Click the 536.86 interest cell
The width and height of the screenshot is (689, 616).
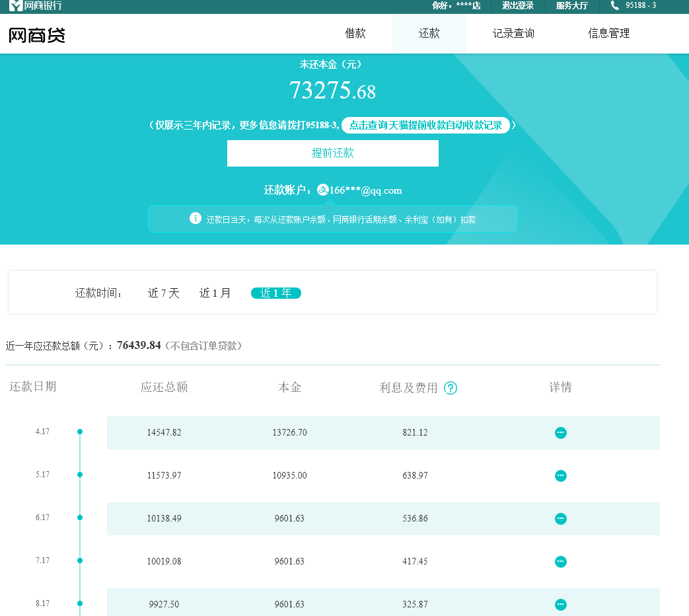click(415, 518)
